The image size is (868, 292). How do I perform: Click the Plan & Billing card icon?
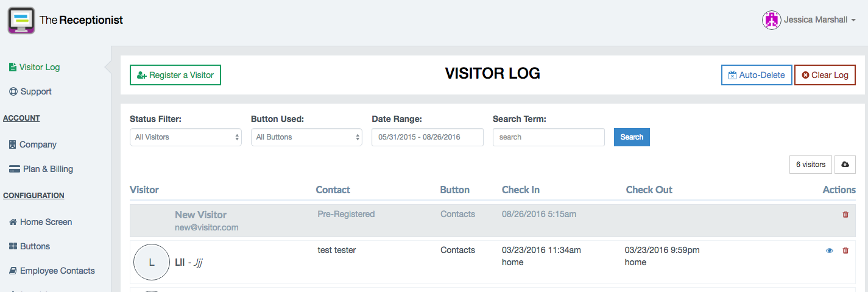pyautogui.click(x=14, y=169)
